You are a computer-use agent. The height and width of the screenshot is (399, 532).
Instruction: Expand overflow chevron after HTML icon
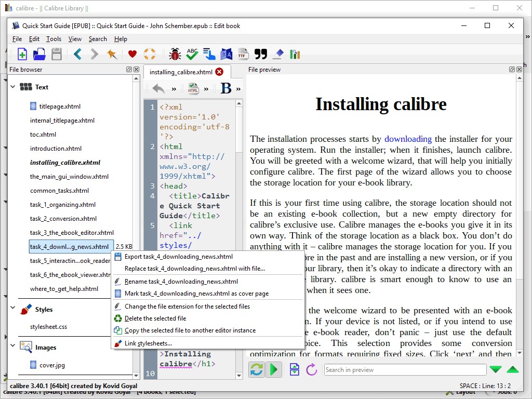tap(206, 89)
